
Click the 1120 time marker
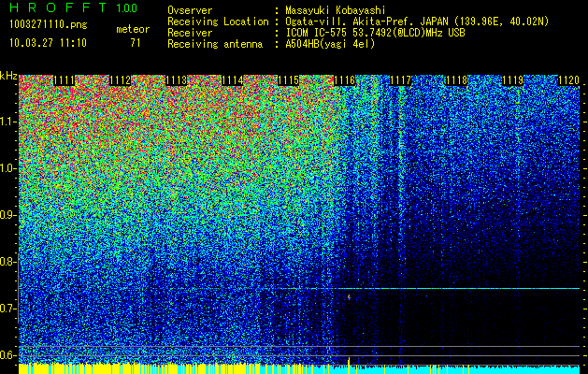coord(569,80)
